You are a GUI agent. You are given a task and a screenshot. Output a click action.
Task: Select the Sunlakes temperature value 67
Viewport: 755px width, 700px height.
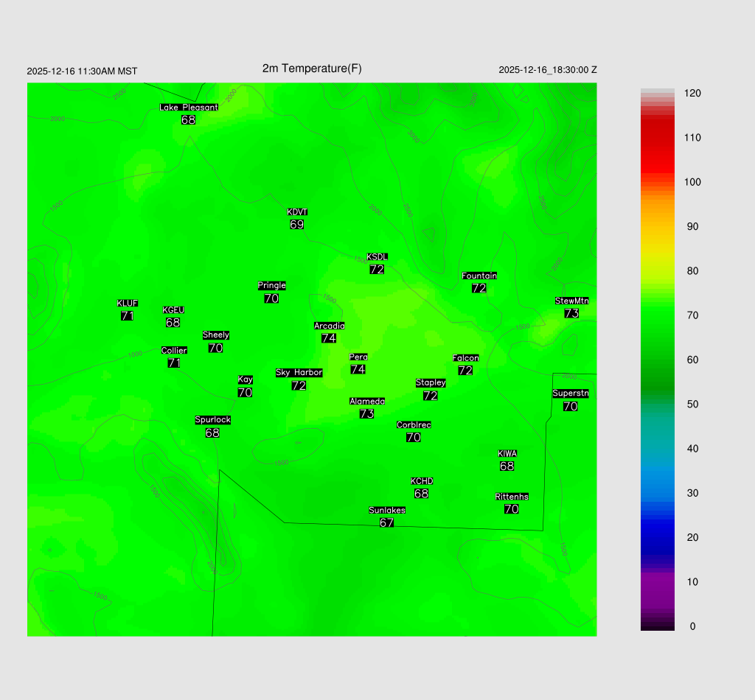pos(386,523)
